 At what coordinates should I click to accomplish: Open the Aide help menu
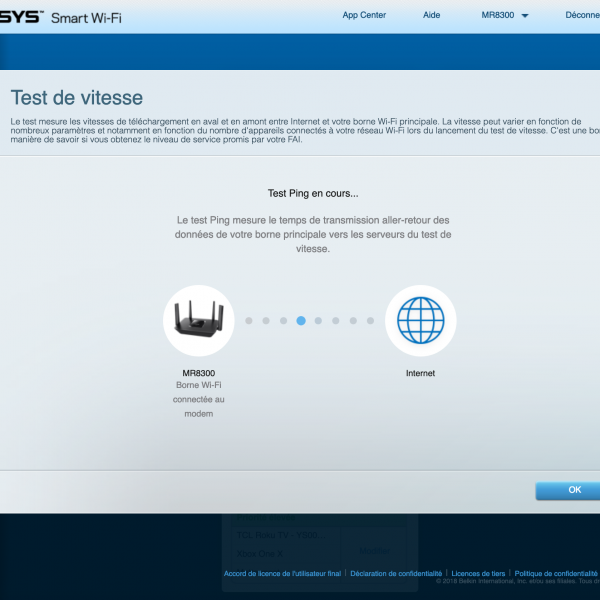(431, 15)
